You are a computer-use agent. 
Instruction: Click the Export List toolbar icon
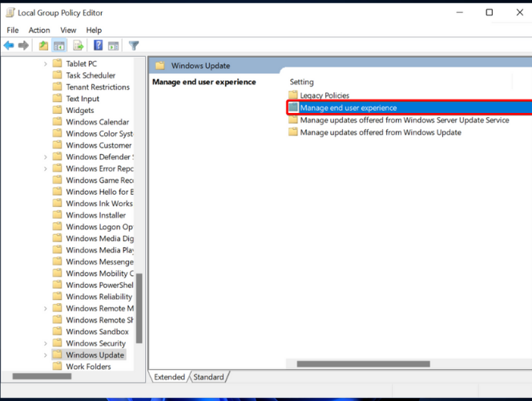79,46
